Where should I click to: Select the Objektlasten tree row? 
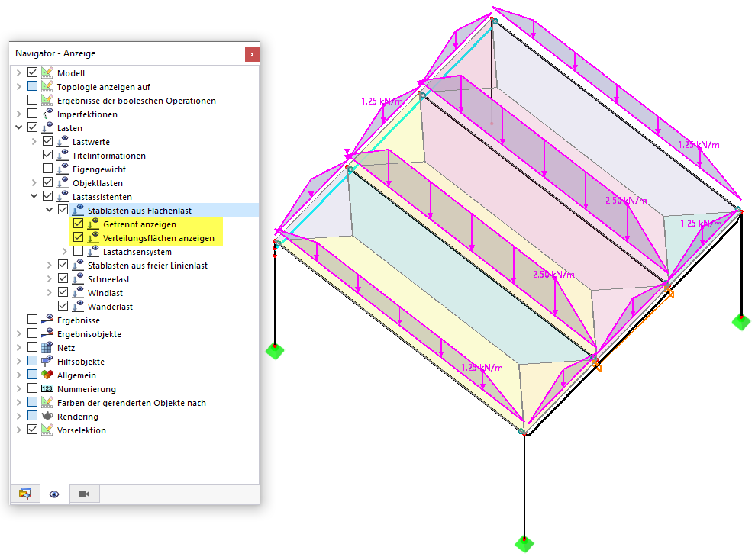98,183
